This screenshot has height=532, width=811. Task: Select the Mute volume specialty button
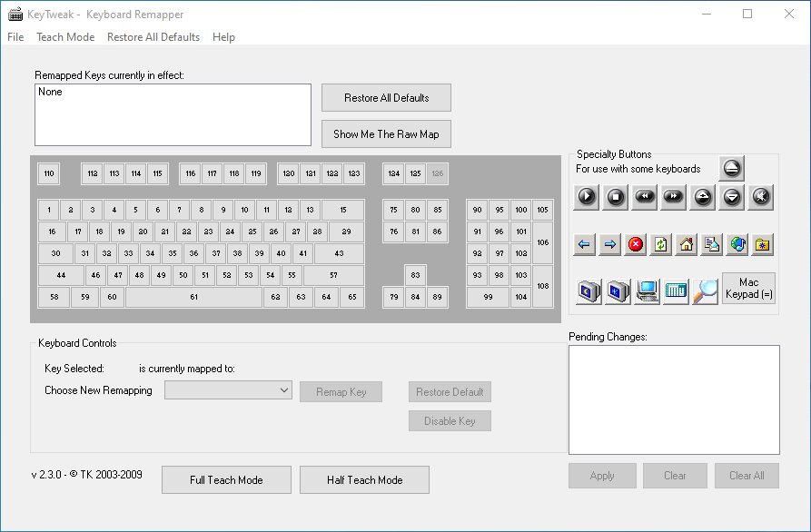[x=761, y=196]
